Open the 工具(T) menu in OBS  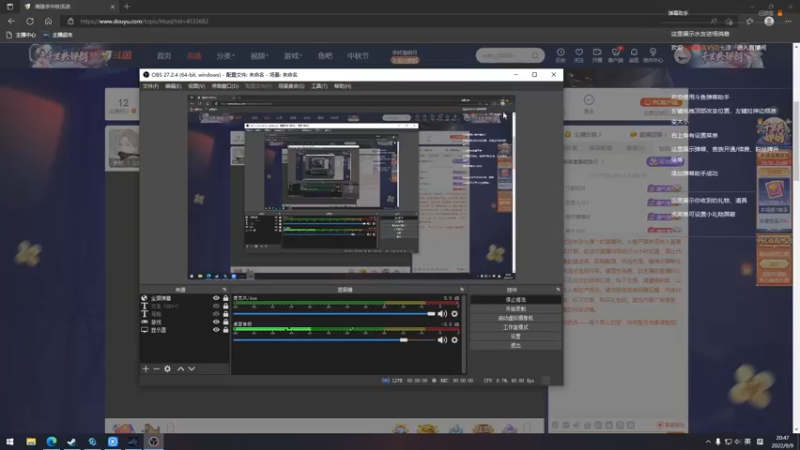tap(319, 86)
